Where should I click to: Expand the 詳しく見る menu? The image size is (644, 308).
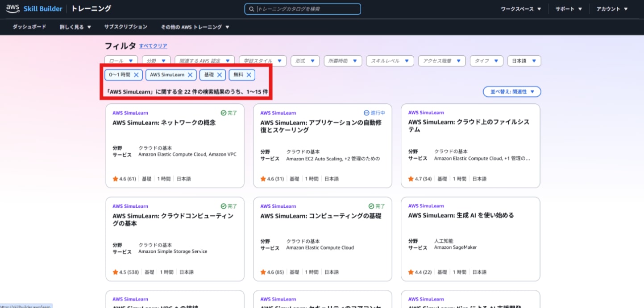[75, 27]
